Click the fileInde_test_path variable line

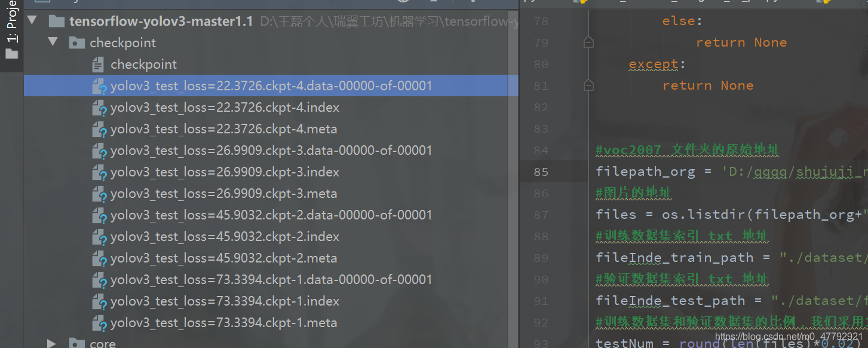click(x=731, y=301)
